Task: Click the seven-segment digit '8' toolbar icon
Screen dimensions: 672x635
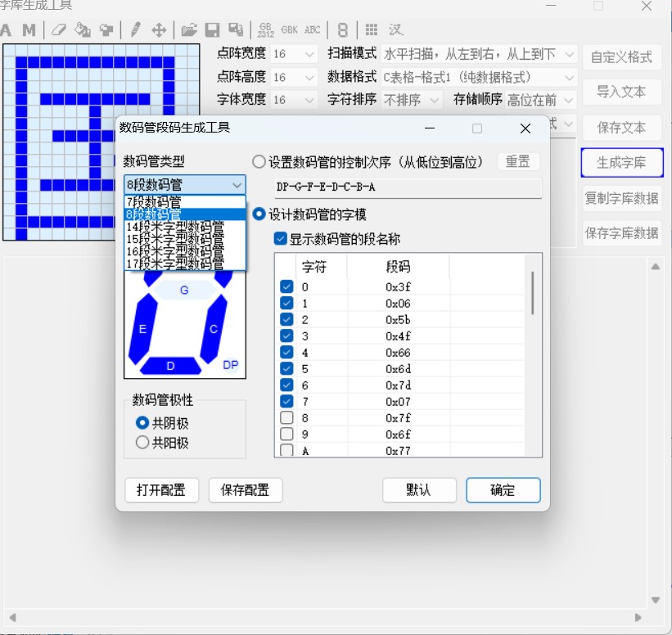Action: 342,30
